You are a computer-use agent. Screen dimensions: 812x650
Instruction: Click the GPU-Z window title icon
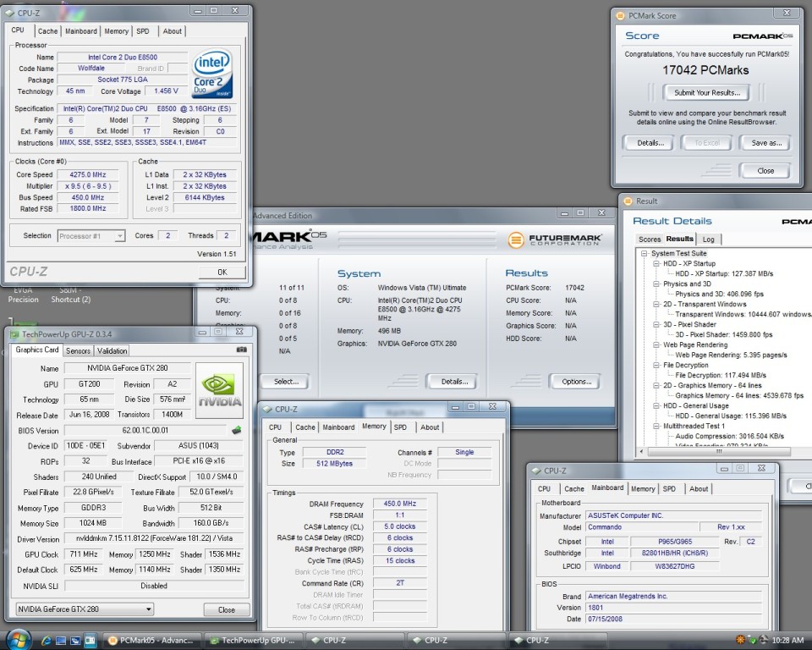pos(14,334)
